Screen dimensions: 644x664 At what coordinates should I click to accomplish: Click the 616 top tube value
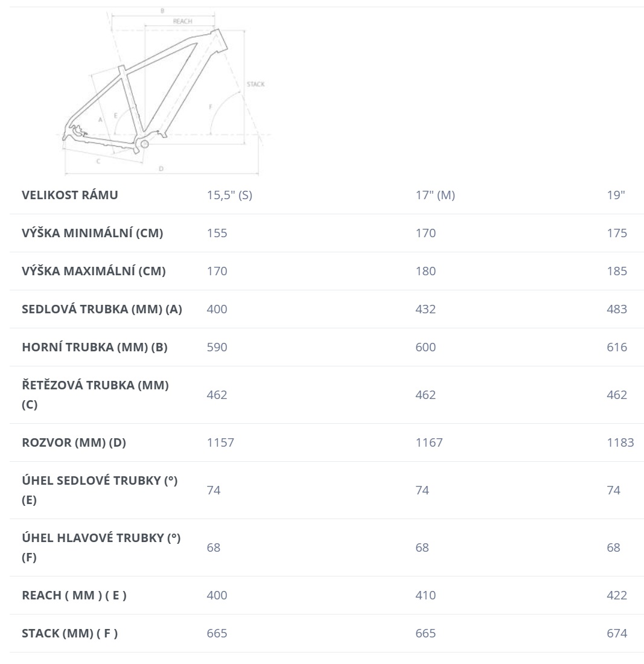(x=617, y=347)
